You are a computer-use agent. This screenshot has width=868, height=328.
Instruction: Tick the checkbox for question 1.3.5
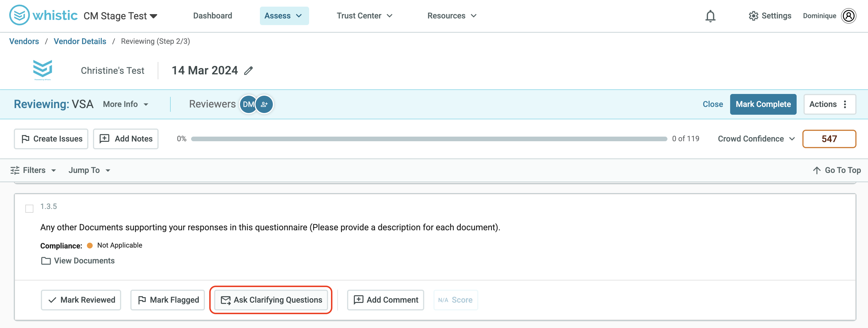point(29,209)
